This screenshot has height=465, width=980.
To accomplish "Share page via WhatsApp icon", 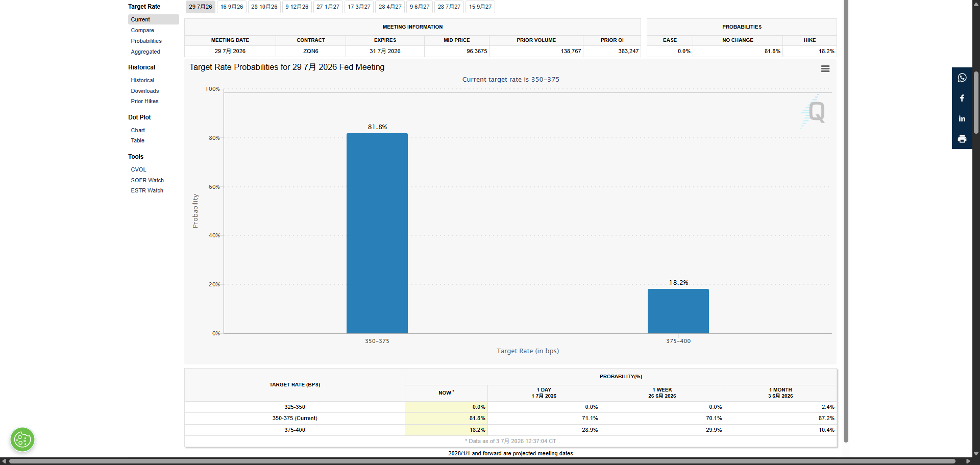I will [x=962, y=78].
